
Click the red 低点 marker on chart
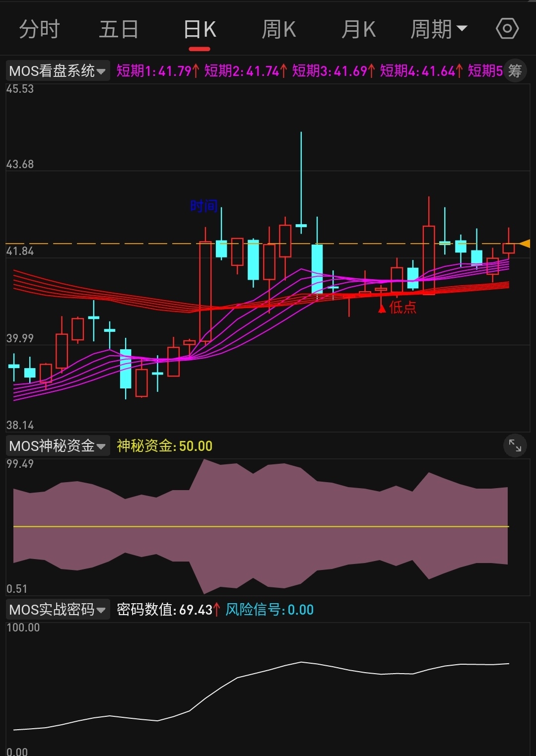click(398, 308)
